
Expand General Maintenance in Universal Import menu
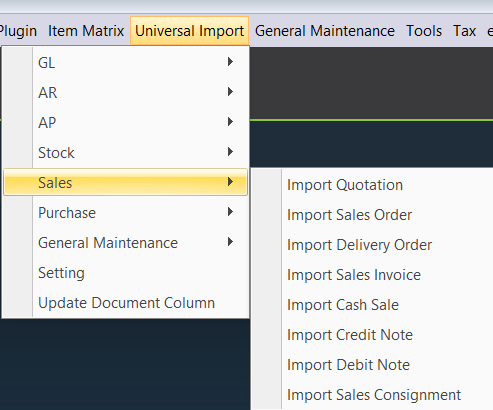tap(125, 242)
